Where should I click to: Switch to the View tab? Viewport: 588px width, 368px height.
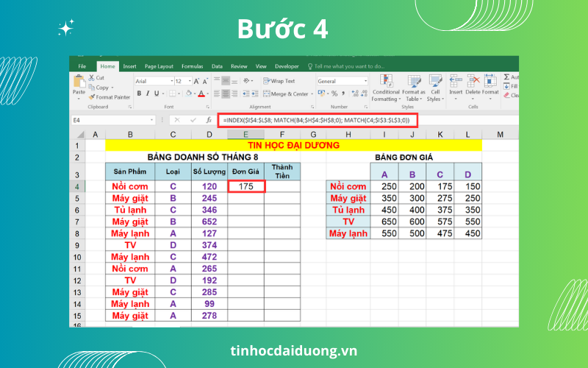[x=261, y=66]
